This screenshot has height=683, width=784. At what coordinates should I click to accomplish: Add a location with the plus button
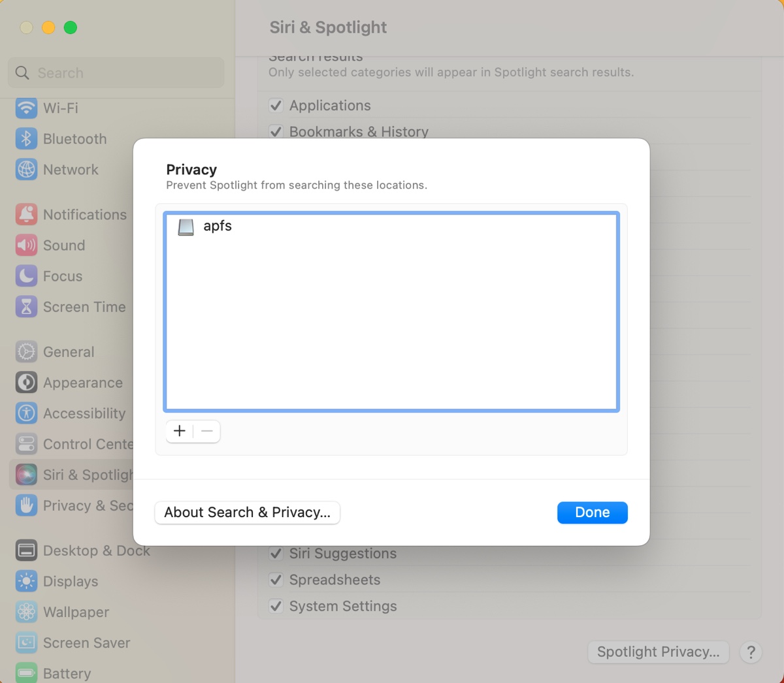(x=180, y=431)
